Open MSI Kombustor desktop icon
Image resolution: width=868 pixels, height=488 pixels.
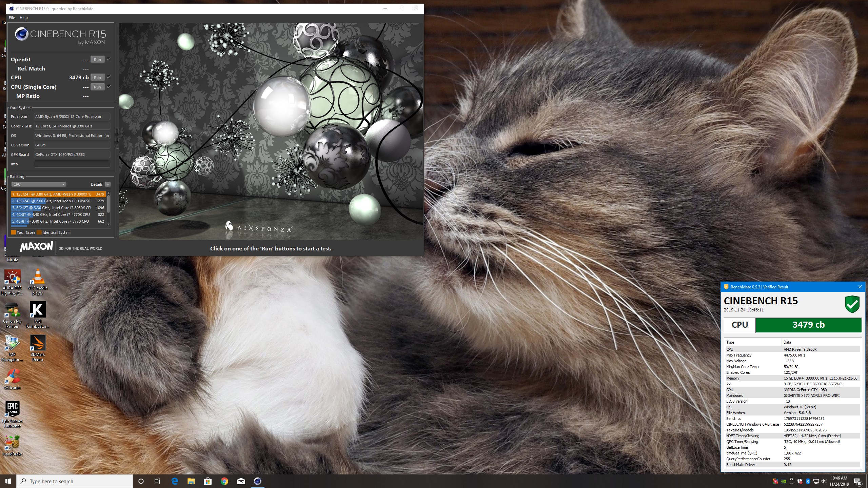click(x=38, y=316)
